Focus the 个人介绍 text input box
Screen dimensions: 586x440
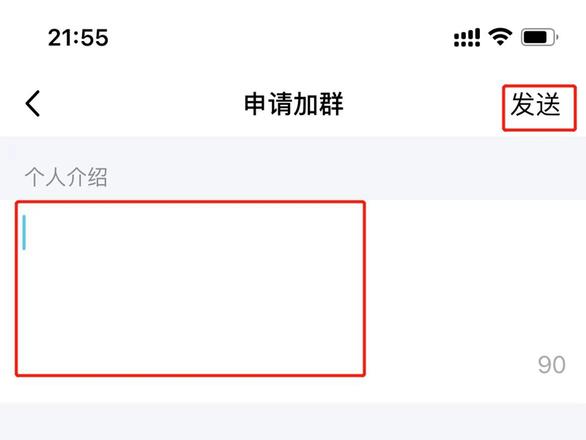tap(190, 288)
